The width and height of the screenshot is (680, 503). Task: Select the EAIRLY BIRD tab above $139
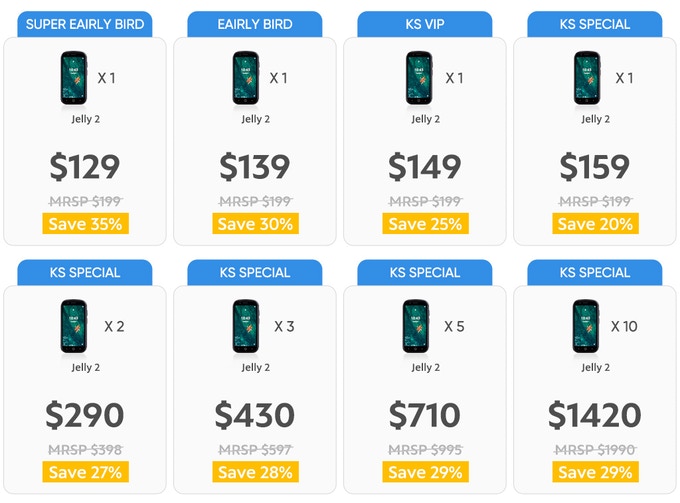tap(254, 24)
